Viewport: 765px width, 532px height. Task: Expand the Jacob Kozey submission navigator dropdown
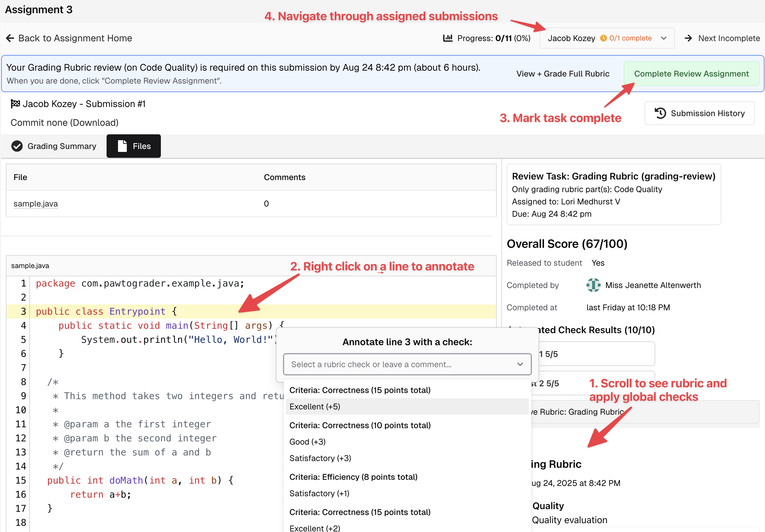(x=663, y=38)
